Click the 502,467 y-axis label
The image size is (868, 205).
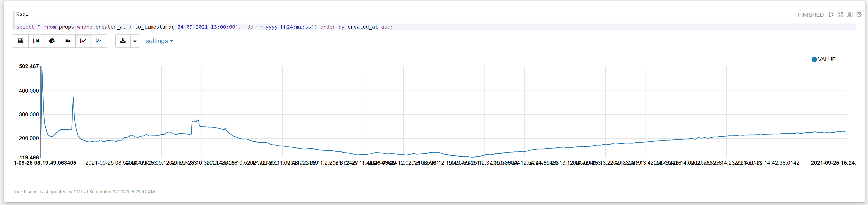(x=29, y=66)
